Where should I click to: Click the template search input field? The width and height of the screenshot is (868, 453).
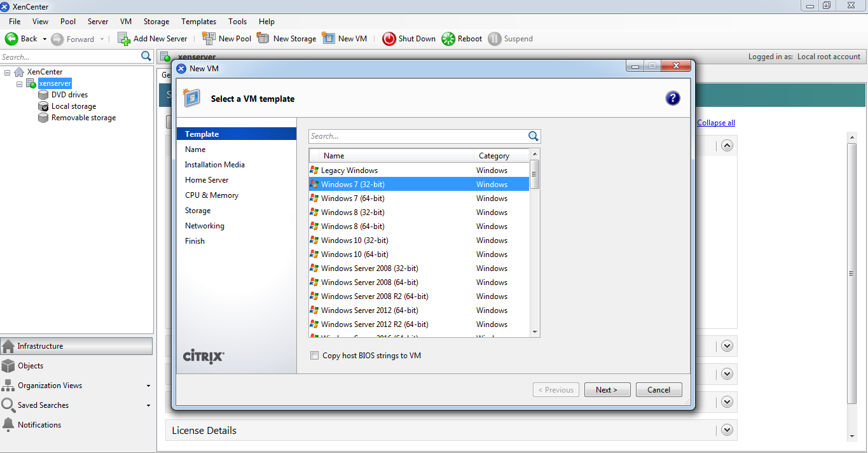(419, 136)
